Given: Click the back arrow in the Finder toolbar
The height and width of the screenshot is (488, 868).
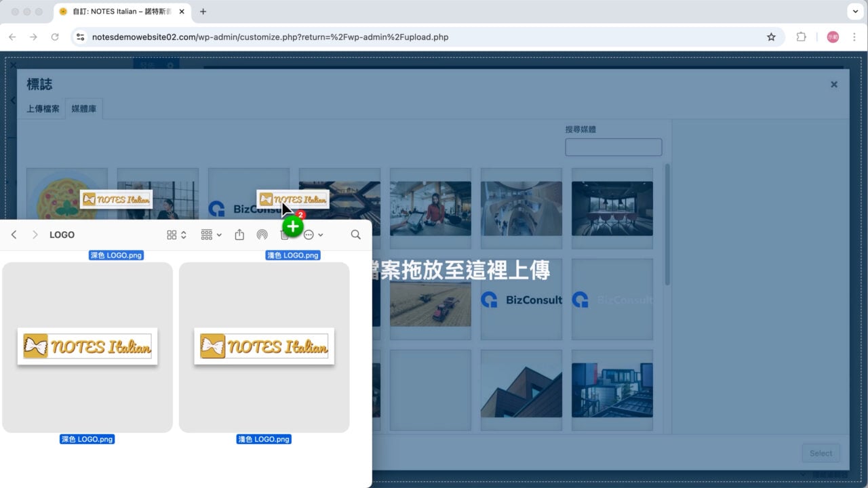Looking at the screenshot, I should tap(14, 235).
